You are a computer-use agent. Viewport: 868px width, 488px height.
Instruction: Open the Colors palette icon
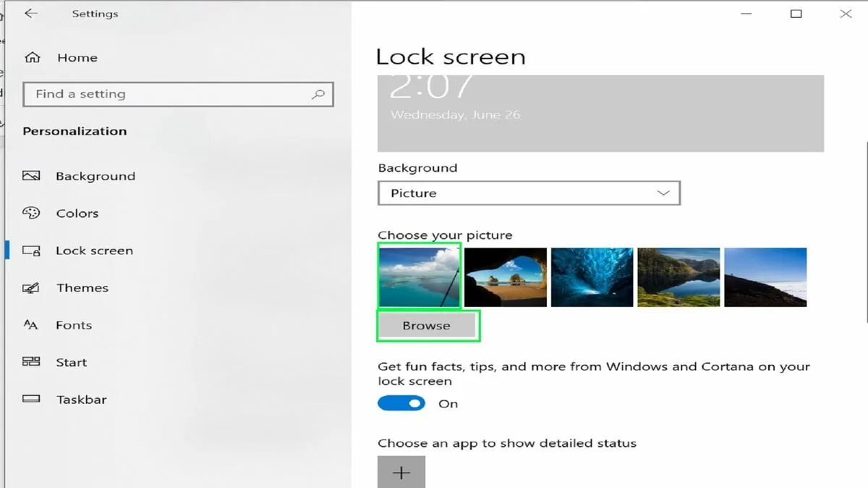click(31, 213)
